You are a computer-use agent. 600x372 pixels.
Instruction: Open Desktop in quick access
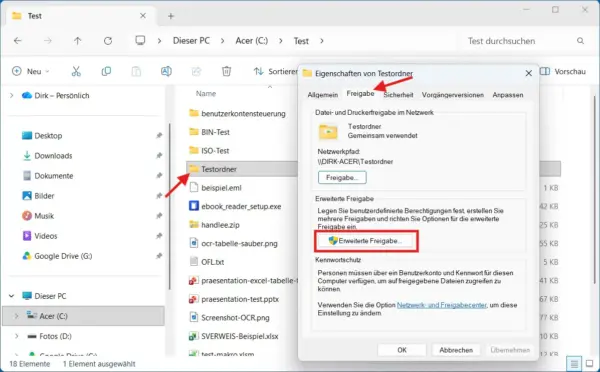point(48,135)
